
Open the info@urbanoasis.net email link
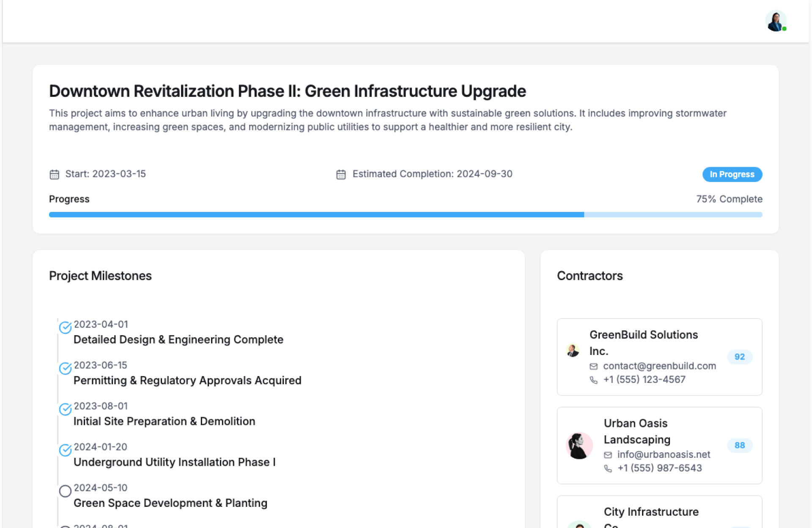(663, 454)
